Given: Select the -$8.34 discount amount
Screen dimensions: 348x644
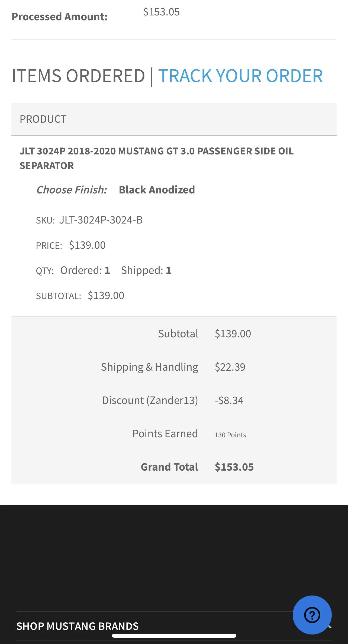Looking at the screenshot, I should coord(229,400).
